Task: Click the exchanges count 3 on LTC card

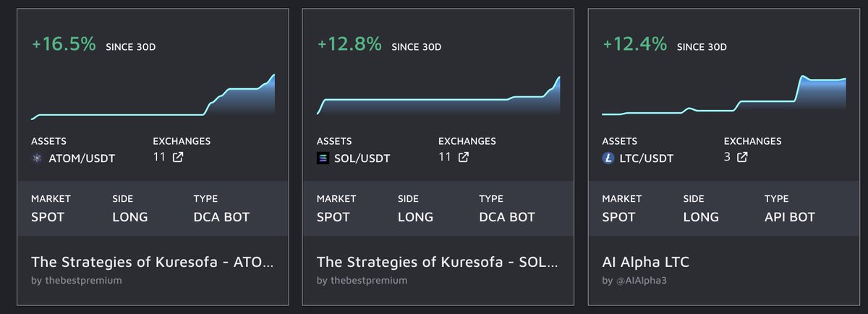Action: (728, 156)
